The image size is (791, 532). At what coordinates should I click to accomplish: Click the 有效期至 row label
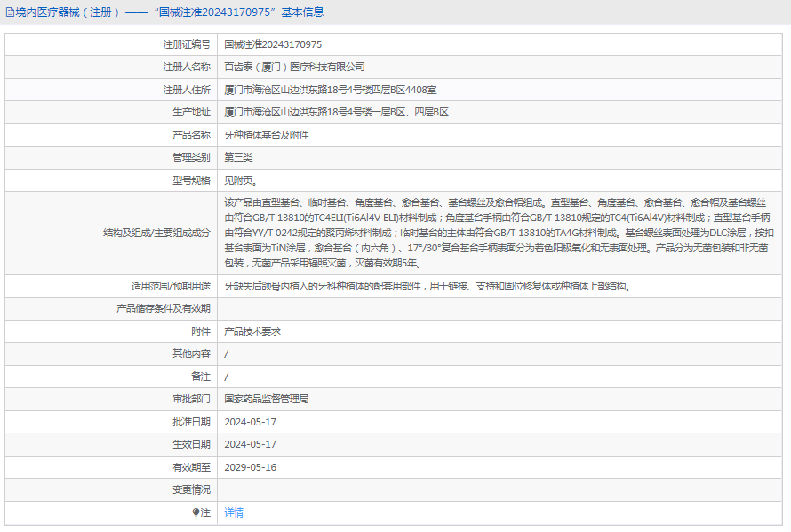[191, 467]
